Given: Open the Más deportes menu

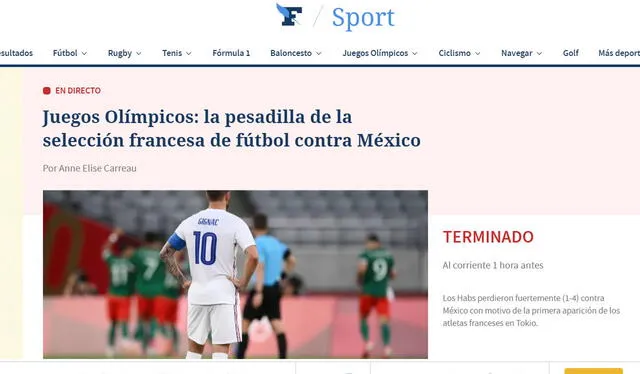Looking at the screenshot, I should coord(619,53).
